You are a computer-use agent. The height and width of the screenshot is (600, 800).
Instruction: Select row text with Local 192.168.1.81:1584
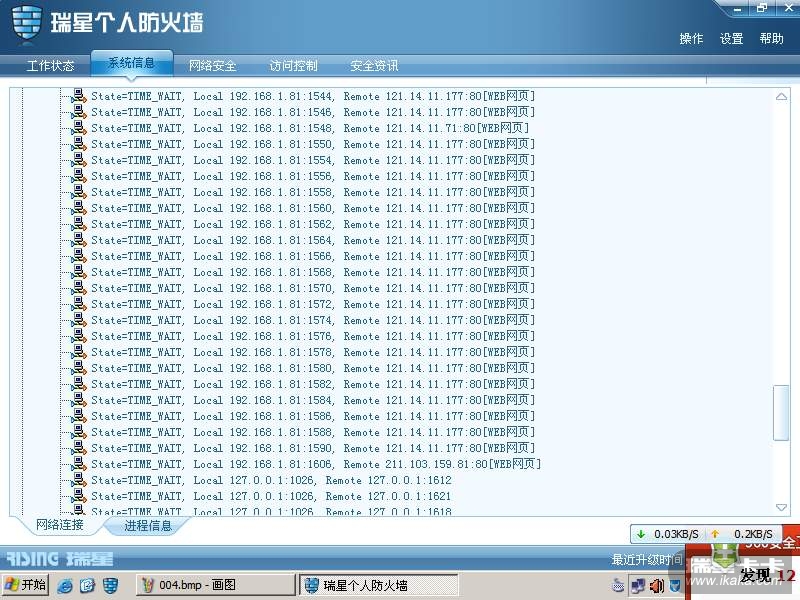(x=313, y=400)
